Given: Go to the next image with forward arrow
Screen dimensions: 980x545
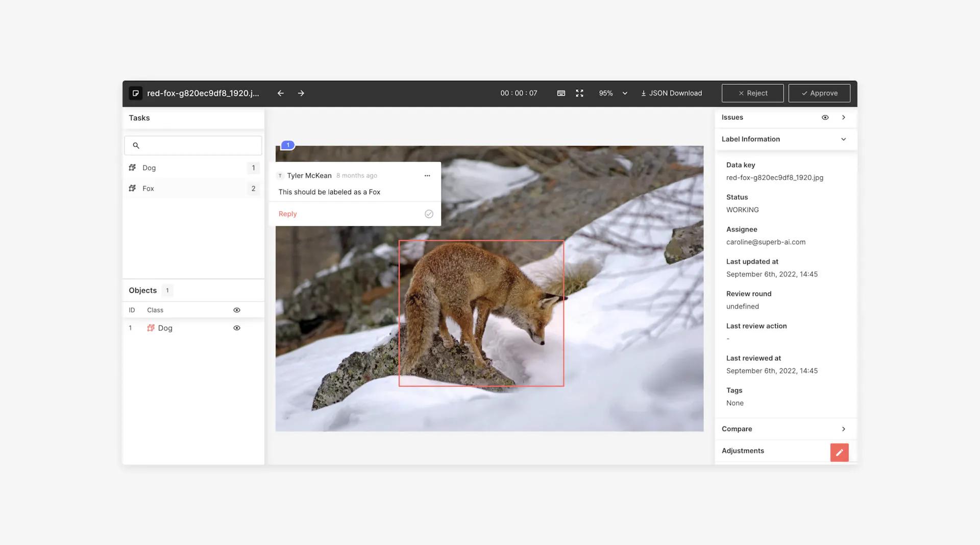Looking at the screenshot, I should (301, 93).
